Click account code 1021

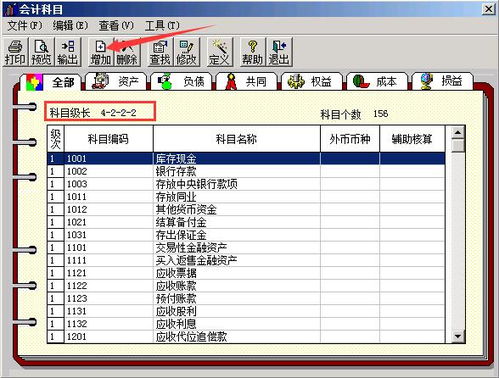(x=77, y=222)
